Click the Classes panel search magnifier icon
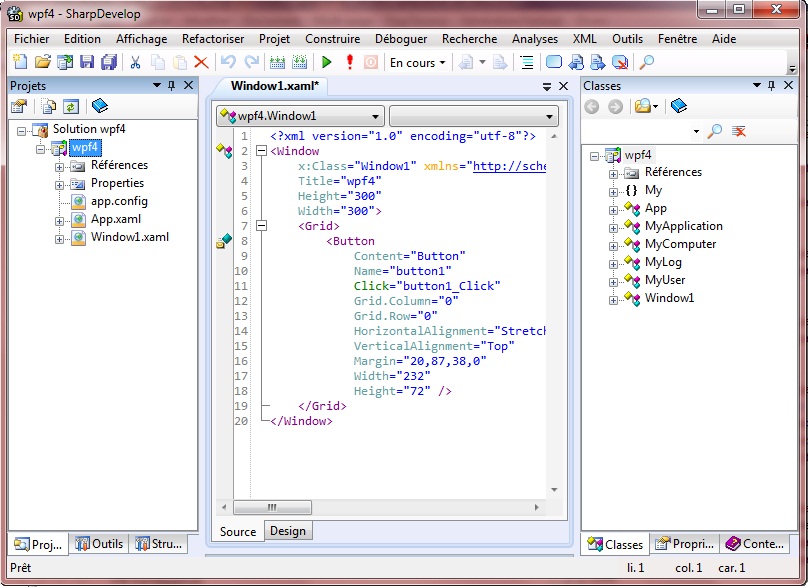Screen dimensions: 808x587 click(x=714, y=131)
